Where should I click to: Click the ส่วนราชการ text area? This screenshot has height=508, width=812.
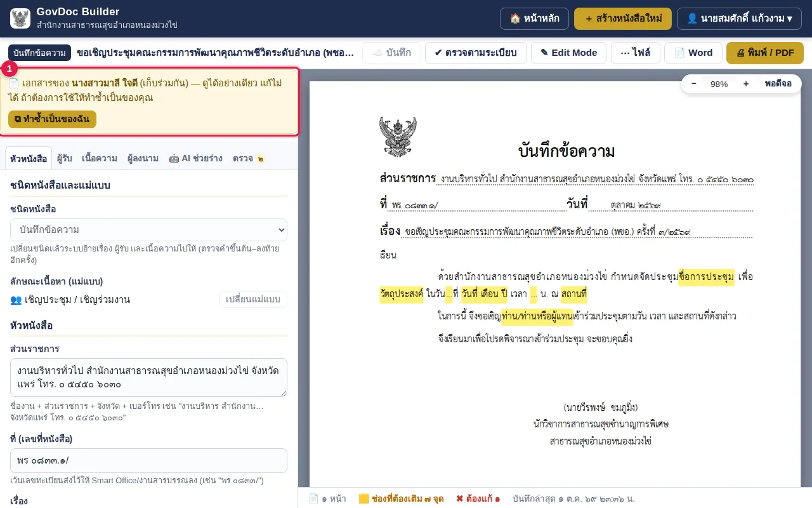(x=148, y=378)
